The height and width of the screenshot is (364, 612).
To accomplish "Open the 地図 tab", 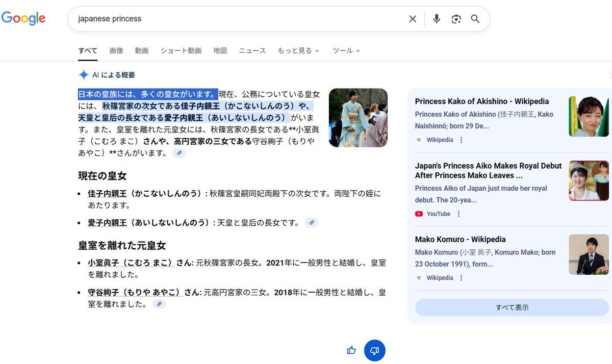I will click(x=220, y=51).
